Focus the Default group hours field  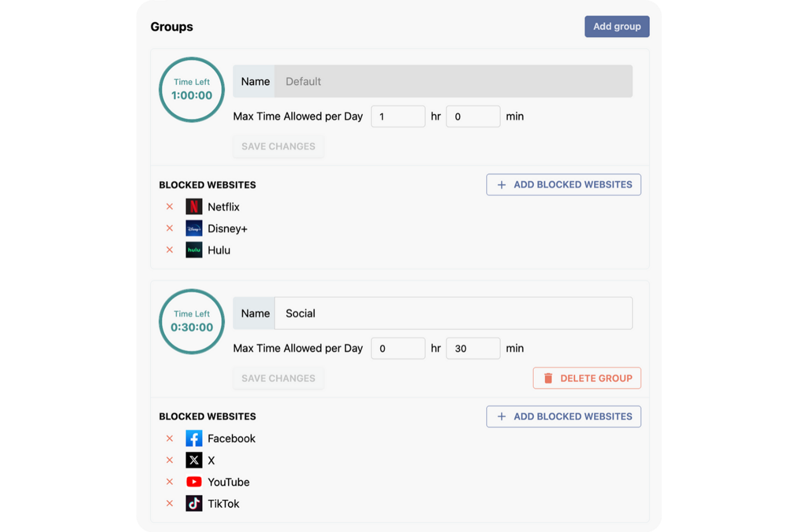[398, 116]
